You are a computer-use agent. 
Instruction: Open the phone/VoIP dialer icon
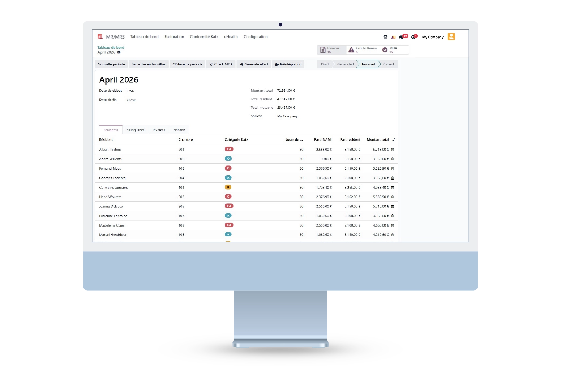tap(385, 37)
